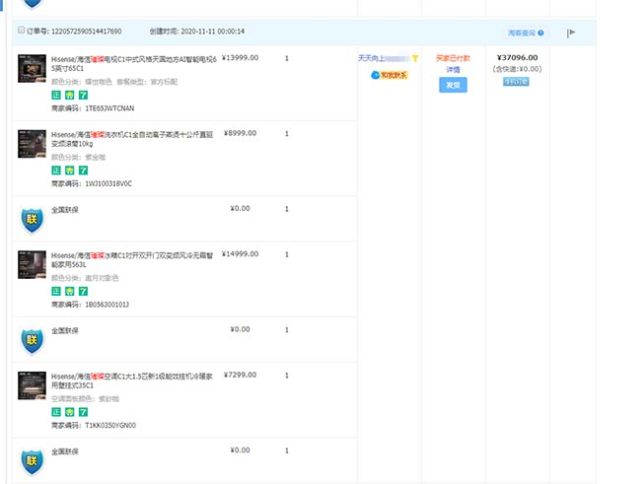Click the order total ¥37096.00
The image size is (641, 484).
coord(517,58)
